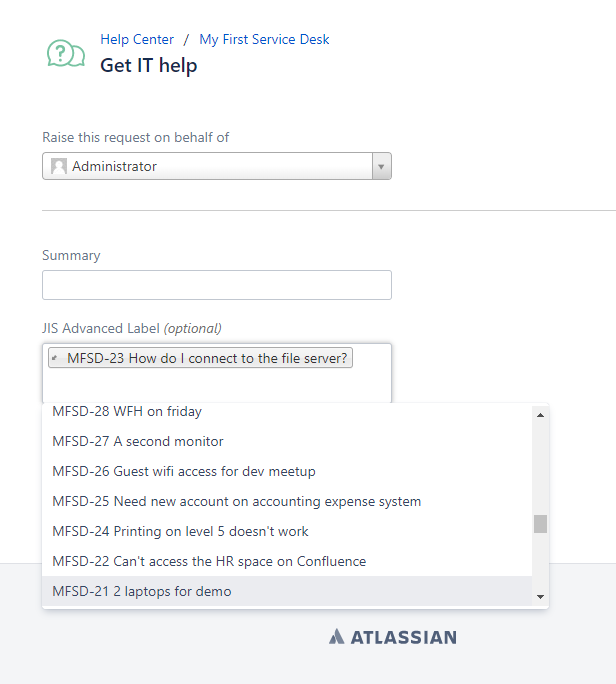Pick MFSD-21 2 laptops for demo

[142, 591]
